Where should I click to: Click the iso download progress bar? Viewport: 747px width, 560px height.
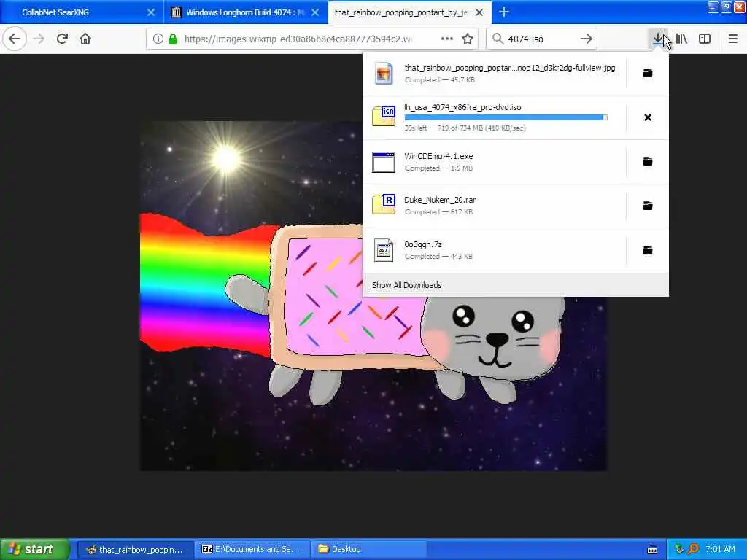(506, 117)
